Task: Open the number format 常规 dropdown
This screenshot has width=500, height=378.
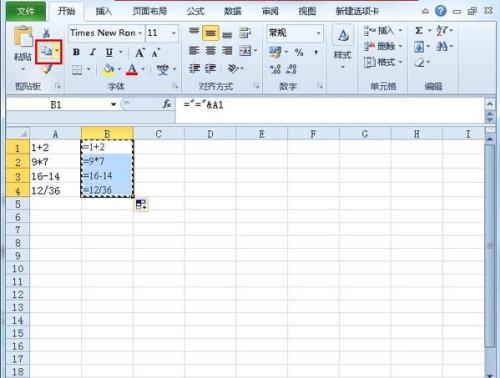Action: pos(318,33)
